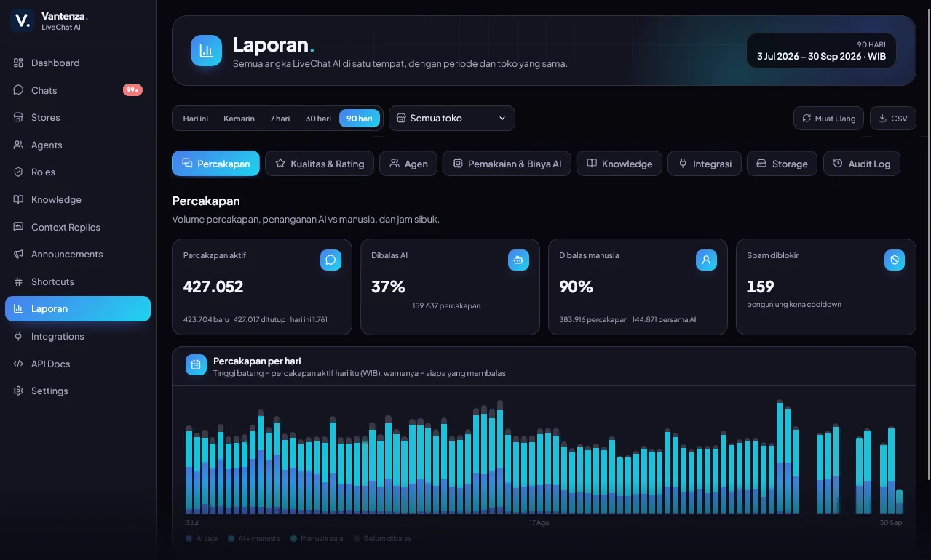Click the 90% value on Dibalas manusia
Image resolution: width=931 pixels, height=560 pixels.
[576, 287]
